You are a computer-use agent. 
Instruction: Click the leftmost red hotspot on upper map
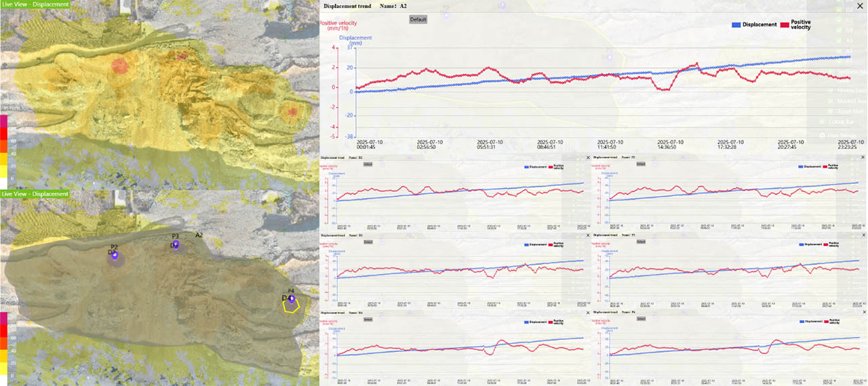(x=119, y=66)
